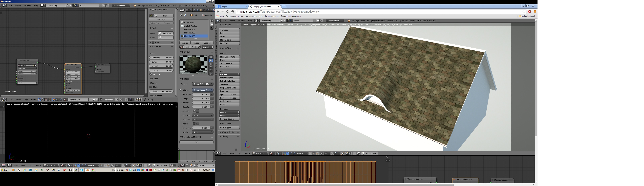The width and height of the screenshot is (644, 186).
Task: Open the Render menu
Action: (x=18, y=6)
